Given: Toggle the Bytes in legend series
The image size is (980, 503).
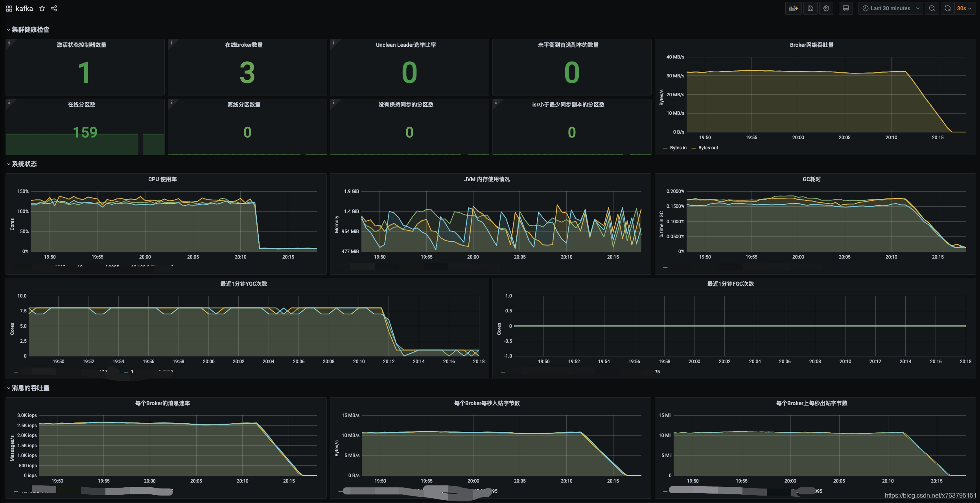Looking at the screenshot, I should pos(678,148).
